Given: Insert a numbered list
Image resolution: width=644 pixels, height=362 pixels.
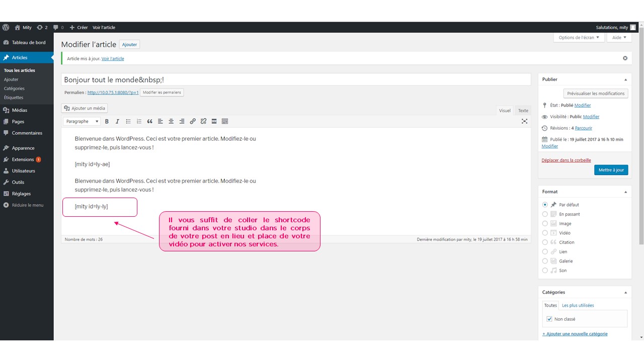Looking at the screenshot, I should (x=139, y=121).
